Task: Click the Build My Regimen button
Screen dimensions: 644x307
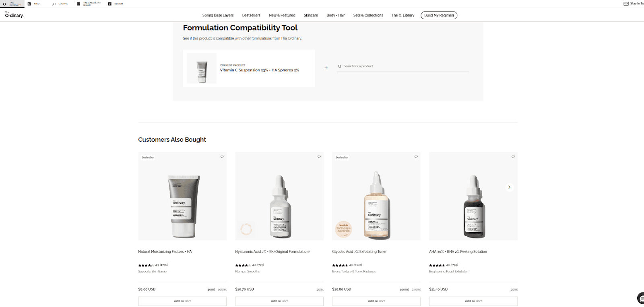Action: tap(439, 15)
